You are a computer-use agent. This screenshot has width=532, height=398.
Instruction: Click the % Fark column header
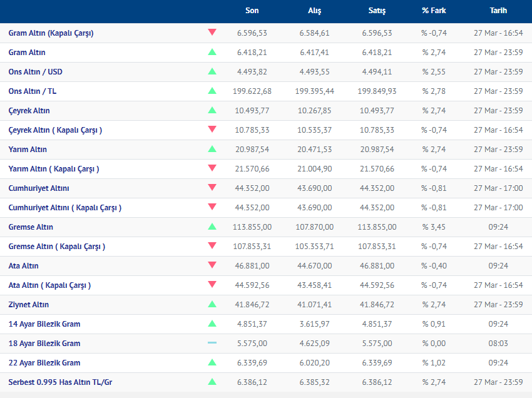(x=433, y=11)
